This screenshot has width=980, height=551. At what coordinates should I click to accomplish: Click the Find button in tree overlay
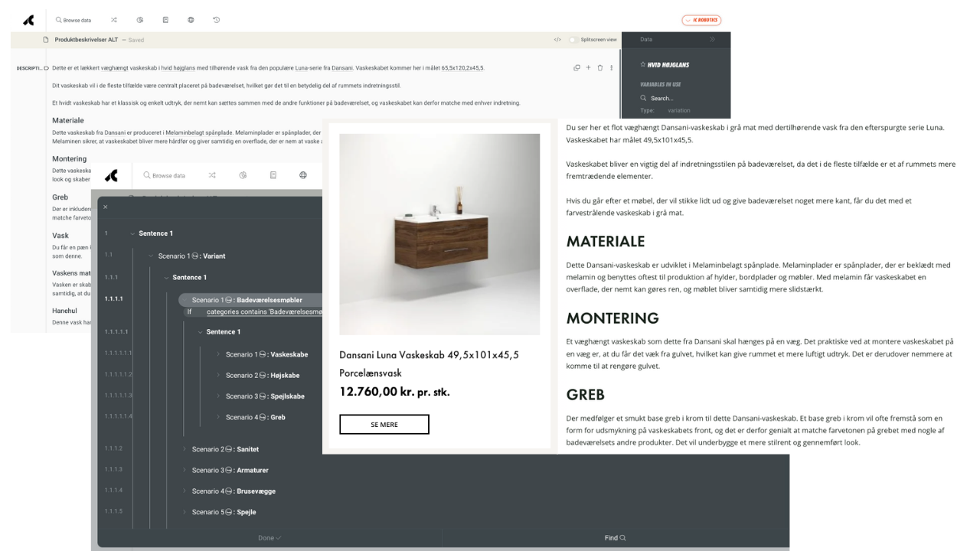click(615, 538)
